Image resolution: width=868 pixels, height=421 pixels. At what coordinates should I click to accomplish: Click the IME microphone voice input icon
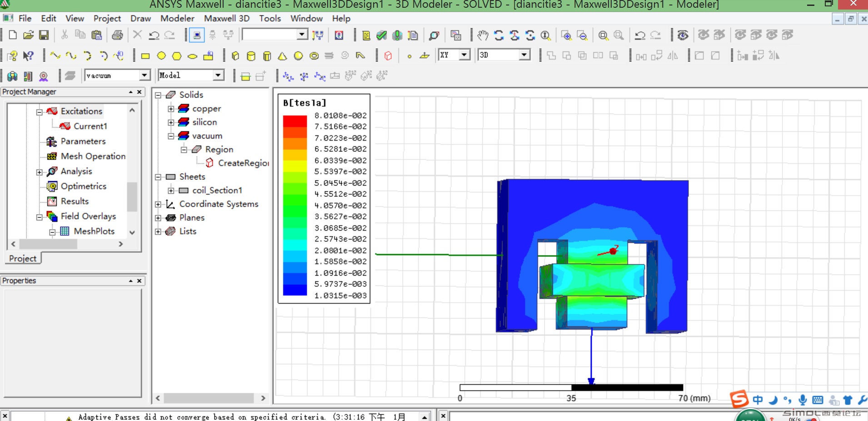[803, 400]
